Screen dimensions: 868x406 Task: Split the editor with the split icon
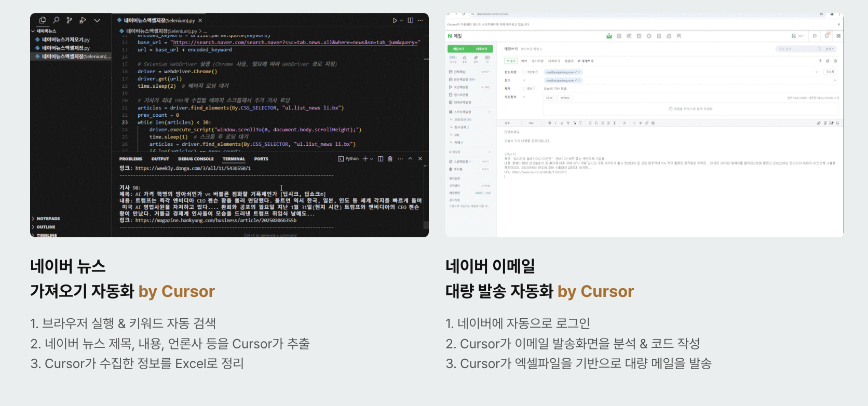click(x=411, y=20)
